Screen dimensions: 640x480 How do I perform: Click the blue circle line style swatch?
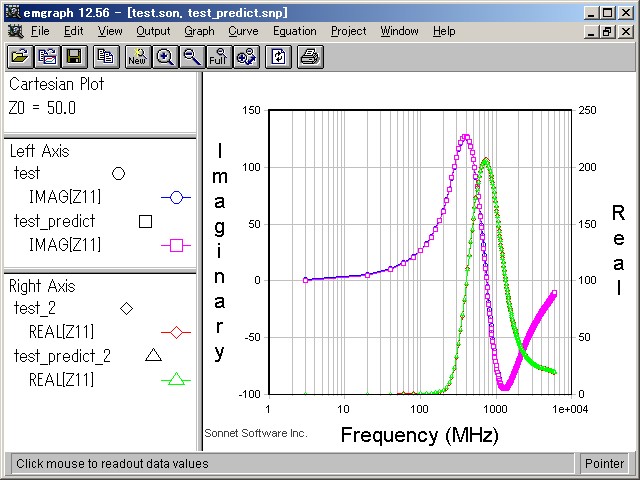(176, 198)
